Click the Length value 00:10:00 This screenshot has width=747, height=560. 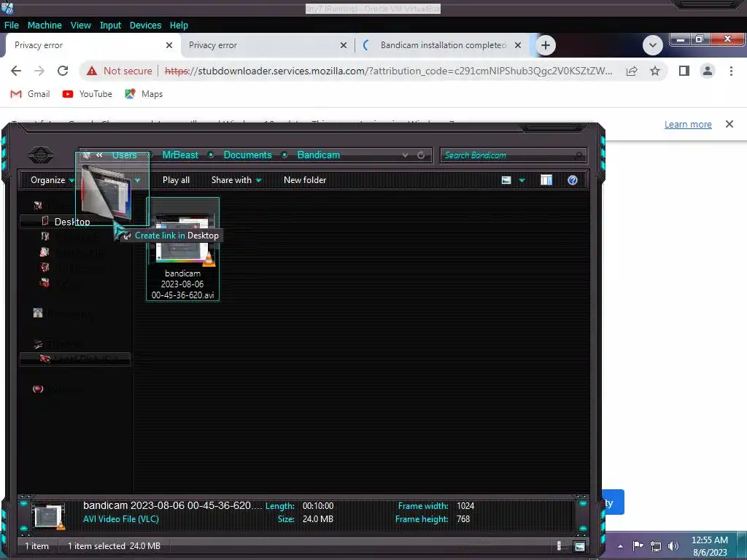318,506
